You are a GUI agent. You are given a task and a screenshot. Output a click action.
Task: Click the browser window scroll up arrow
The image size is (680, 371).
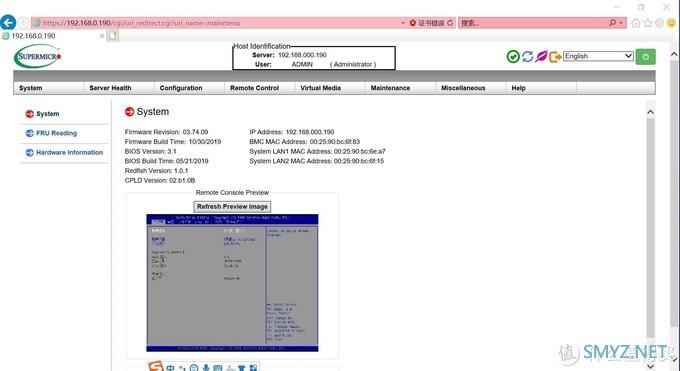tap(673, 54)
